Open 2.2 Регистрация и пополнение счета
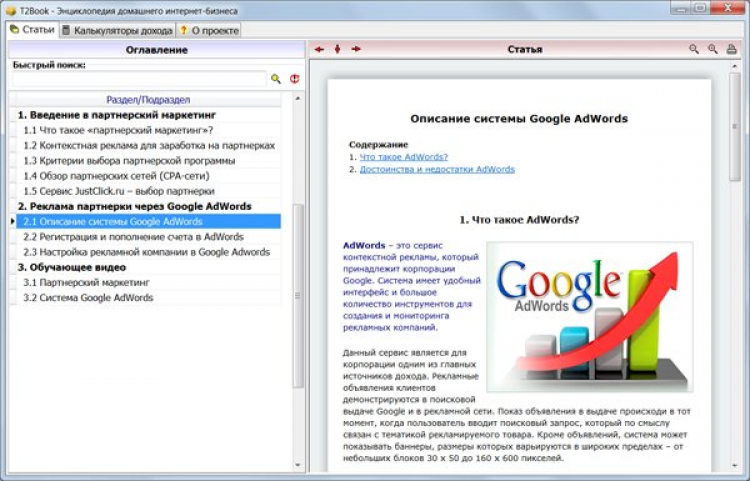Screen dimensions: 750x481 click(148, 237)
